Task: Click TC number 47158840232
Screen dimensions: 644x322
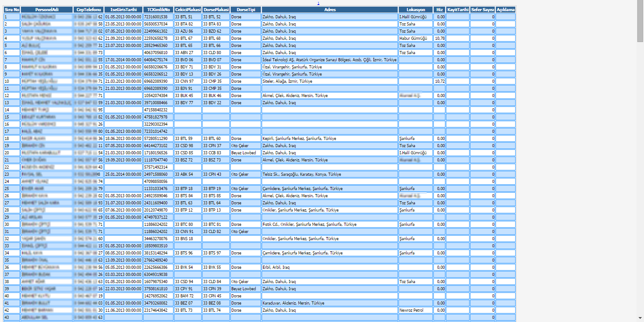Action: (x=158, y=110)
